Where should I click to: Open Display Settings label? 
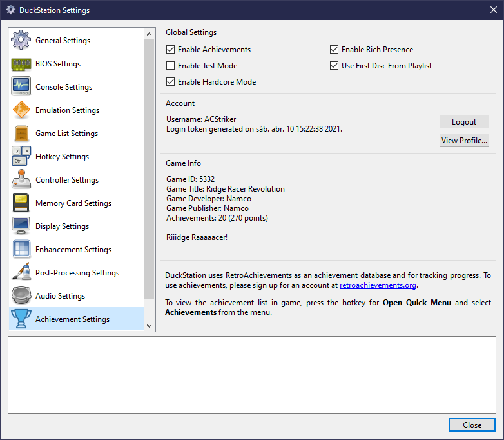62,226
